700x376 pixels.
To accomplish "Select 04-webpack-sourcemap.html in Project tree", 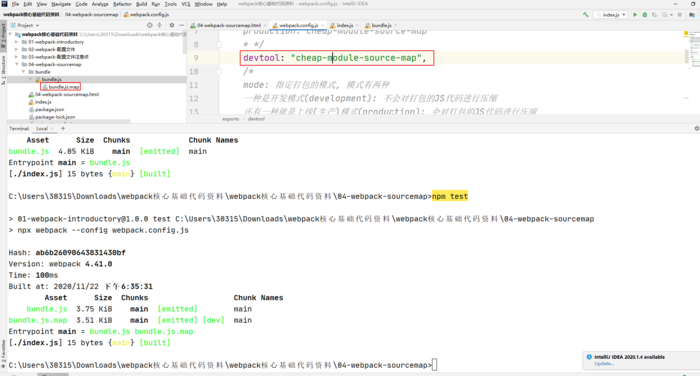I will point(63,95).
